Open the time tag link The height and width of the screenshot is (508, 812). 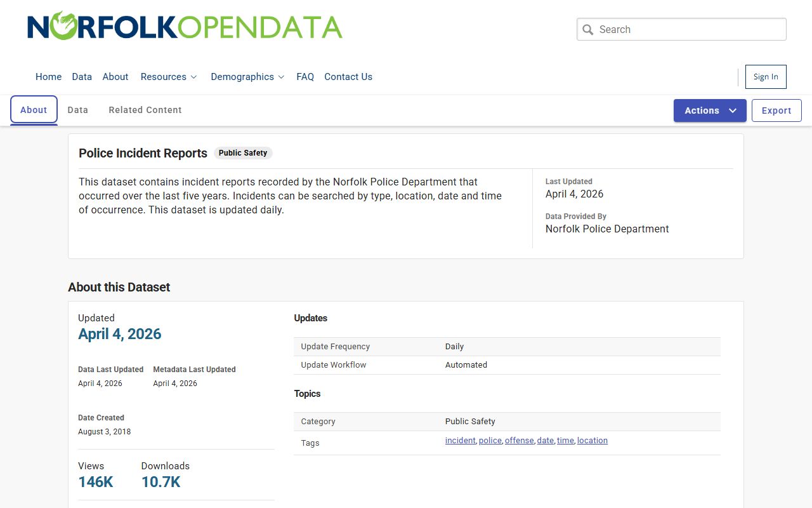click(x=565, y=441)
